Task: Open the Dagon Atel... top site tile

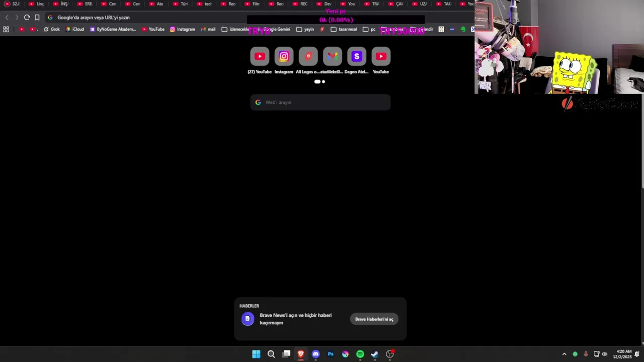Action: point(356,60)
